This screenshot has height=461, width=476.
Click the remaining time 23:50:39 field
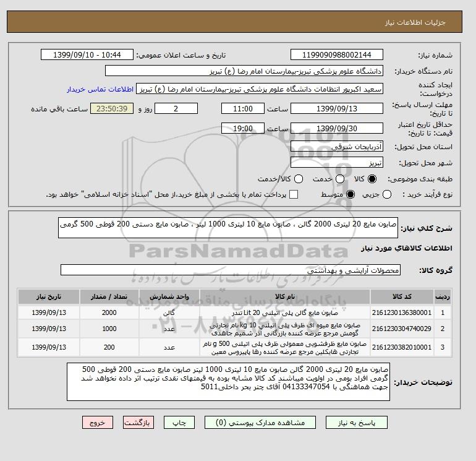pyautogui.click(x=112, y=108)
